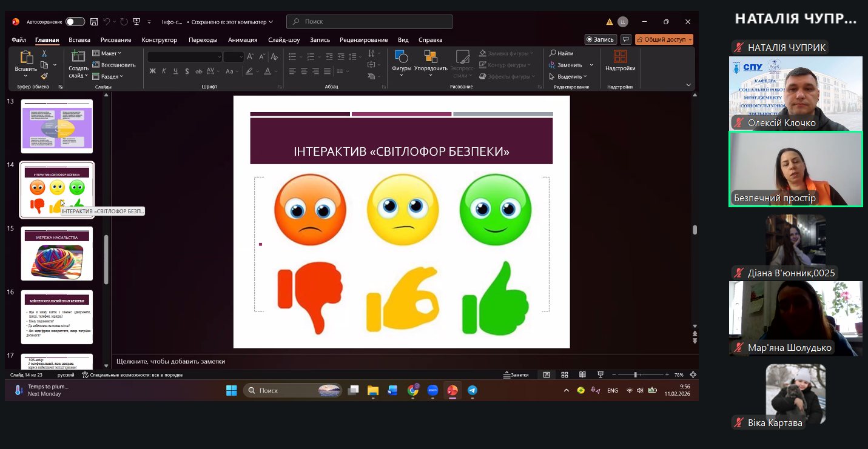This screenshot has width=868, height=449.
Task: Click the Save floppy disk icon
Action: click(x=94, y=22)
